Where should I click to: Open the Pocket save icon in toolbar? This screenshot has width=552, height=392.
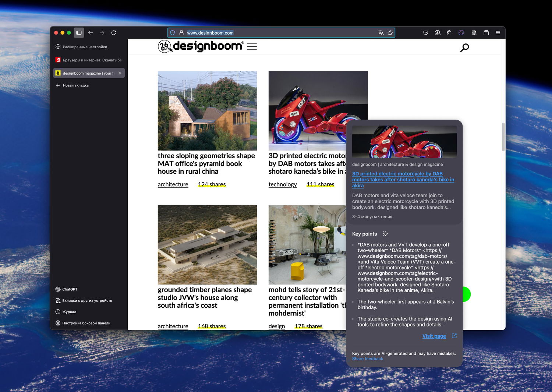[x=426, y=33]
